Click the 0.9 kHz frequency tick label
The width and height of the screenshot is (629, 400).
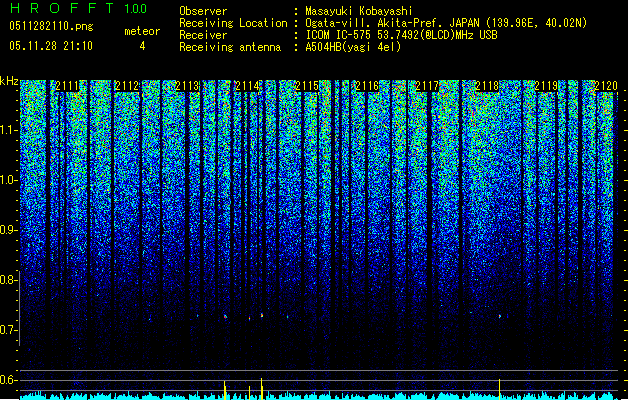click(x=8, y=230)
